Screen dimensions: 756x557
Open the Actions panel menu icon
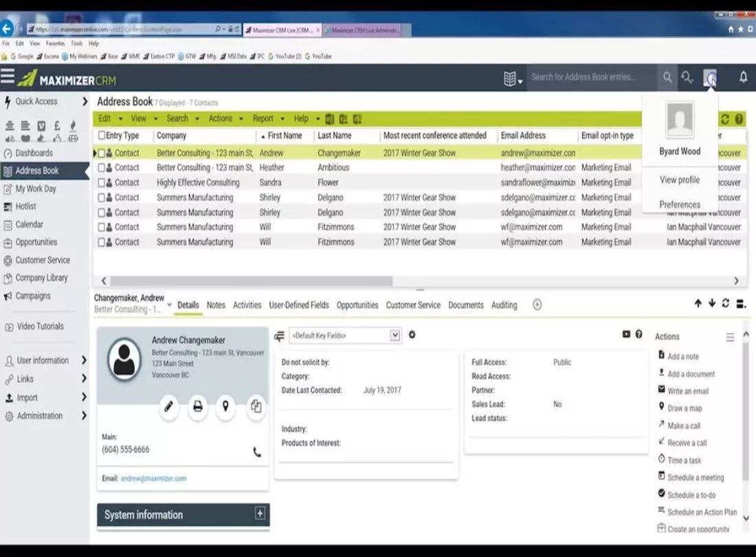730,337
